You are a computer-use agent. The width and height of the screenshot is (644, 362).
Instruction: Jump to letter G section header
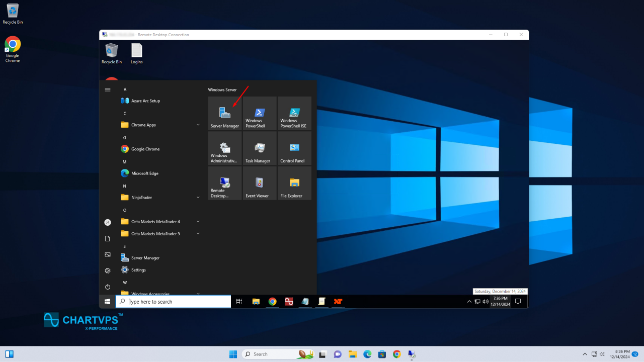coord(125,137)
